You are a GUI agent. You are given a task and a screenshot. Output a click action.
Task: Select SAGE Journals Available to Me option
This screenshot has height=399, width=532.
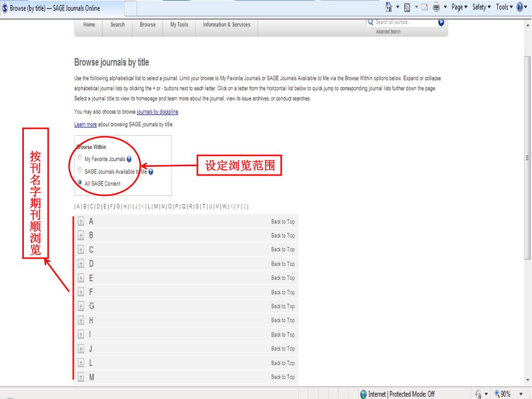pos(79,170)
